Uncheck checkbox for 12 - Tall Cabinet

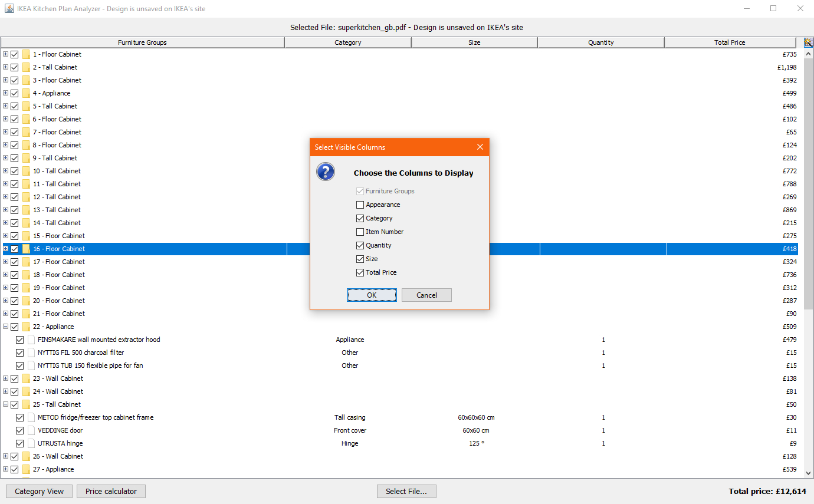pos(15,197)
